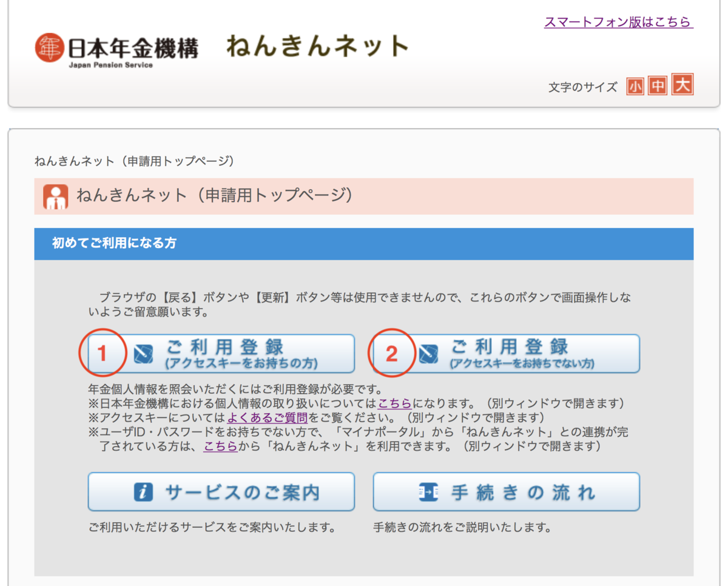The width and height of the screenshot is (728, 586).
Task: Click the 手続きの流れ button
Action: tap(507, 492)
